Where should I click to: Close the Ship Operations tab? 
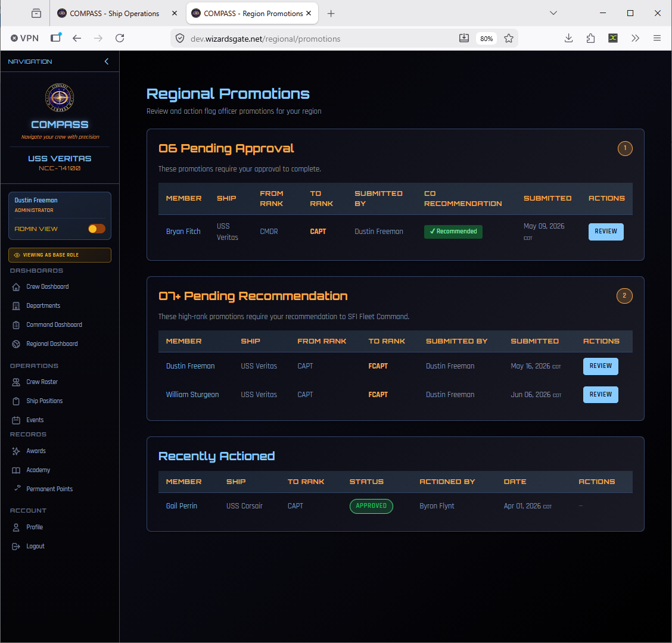[175, 13]
